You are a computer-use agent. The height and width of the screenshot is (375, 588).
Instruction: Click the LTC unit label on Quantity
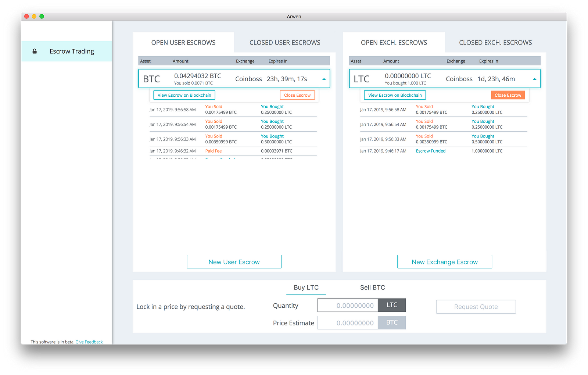pos(392,305)
